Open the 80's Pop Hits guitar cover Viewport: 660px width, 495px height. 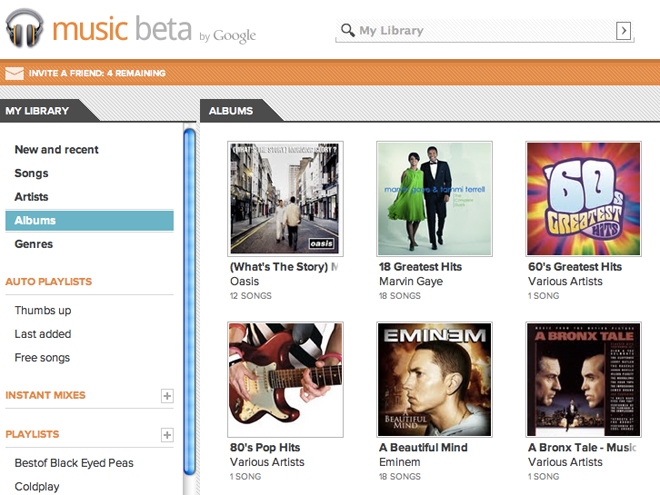(x=285, y=380)
